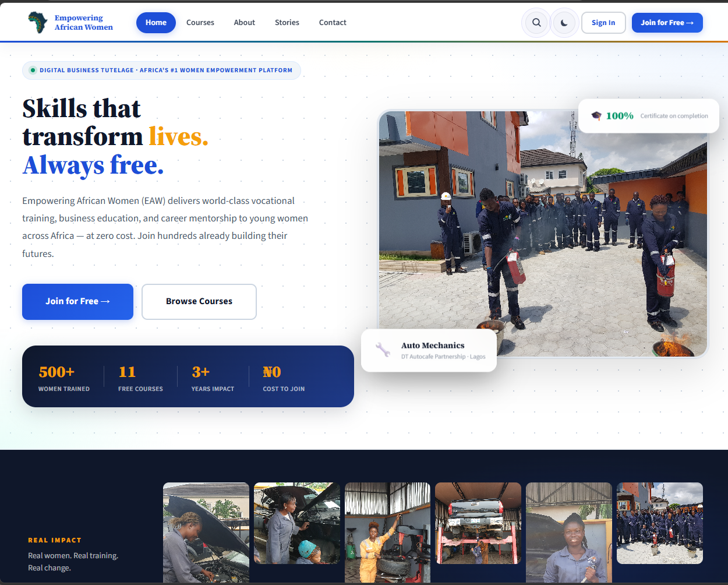728x585 pixels.
Task: Select About in the top navigation
Action: coord(244,22)
